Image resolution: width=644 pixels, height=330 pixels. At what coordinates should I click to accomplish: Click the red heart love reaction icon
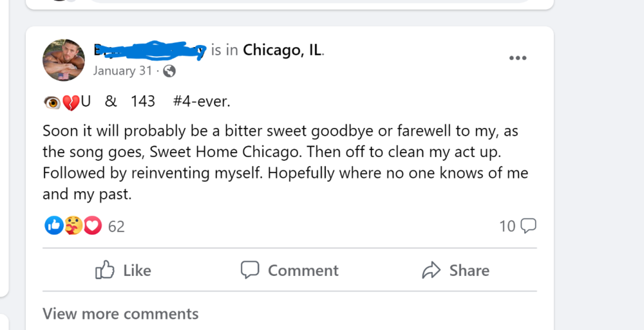tap(93, 225)
